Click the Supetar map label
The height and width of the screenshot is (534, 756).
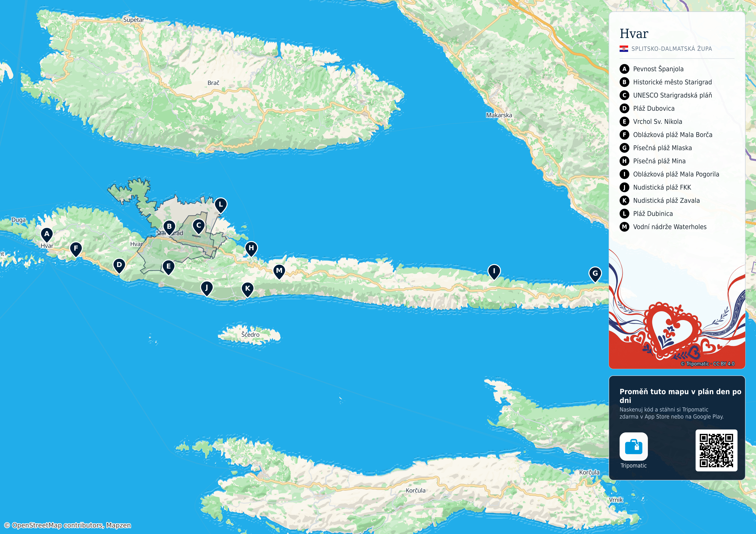[134, 20]
